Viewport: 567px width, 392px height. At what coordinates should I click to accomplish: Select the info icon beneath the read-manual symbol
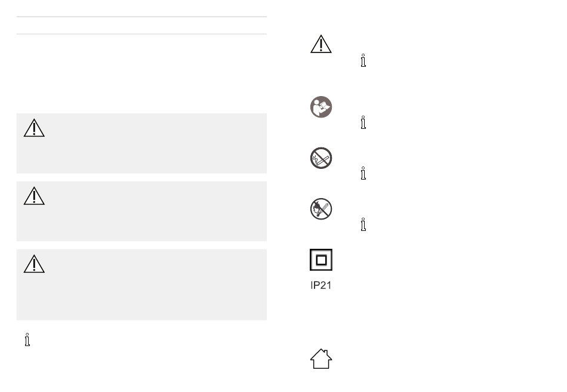click(x=363, y=122)
